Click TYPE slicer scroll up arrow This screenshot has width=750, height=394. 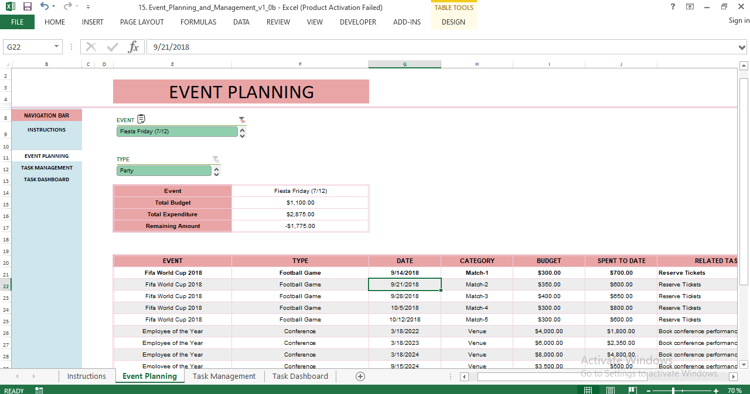pos(216,168)
